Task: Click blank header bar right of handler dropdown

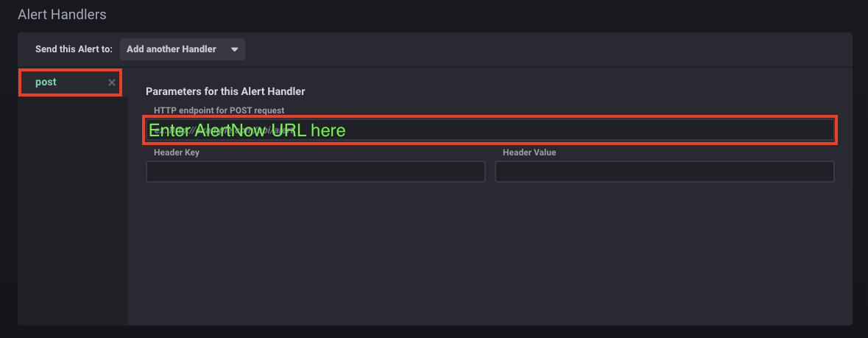Action: [x=545, y=49]
